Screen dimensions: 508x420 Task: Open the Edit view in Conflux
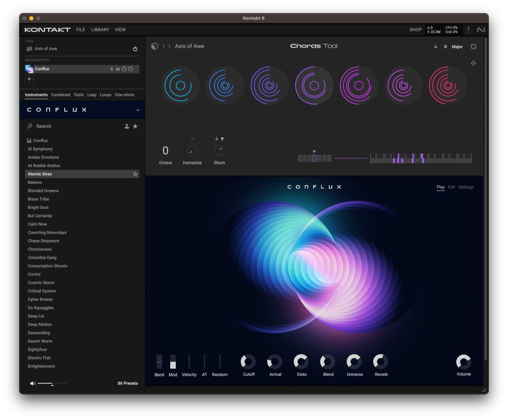click(x=452, y=187)
